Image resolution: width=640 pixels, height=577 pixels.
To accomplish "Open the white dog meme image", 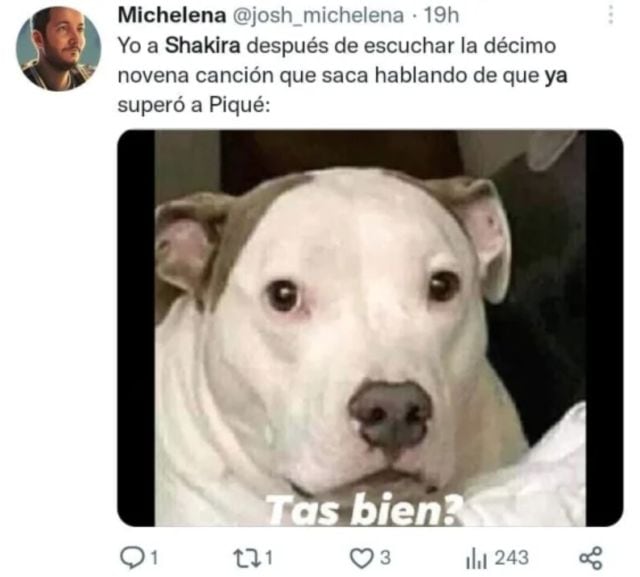I will tap(370, 328).
